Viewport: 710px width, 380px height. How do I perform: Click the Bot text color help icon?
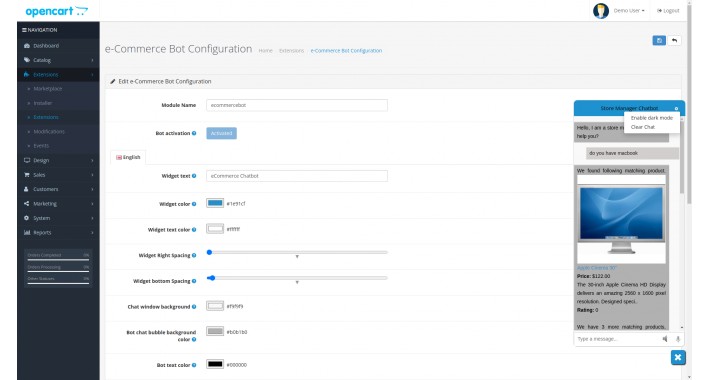[194, 365]
